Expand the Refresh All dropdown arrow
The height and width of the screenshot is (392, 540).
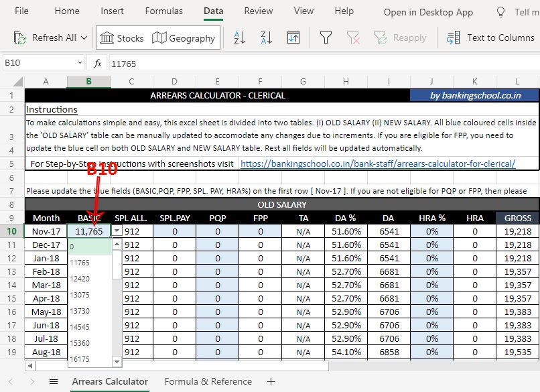[84, 38]
